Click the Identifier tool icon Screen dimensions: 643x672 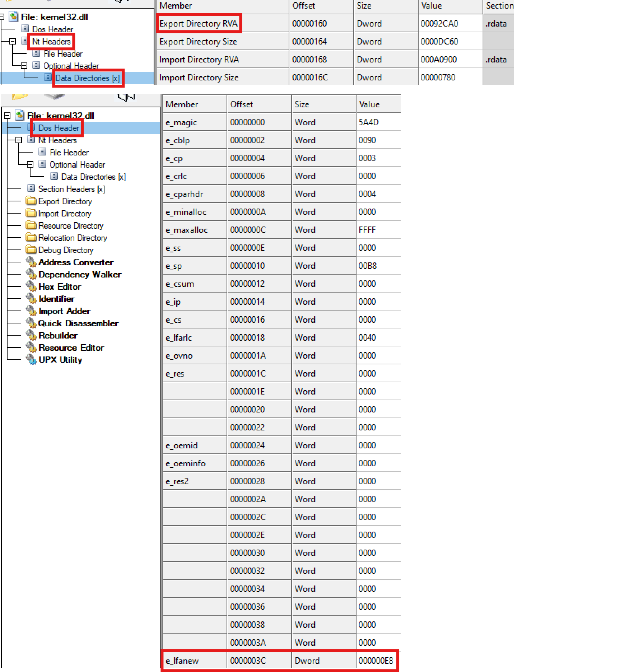tap(32, 299)
